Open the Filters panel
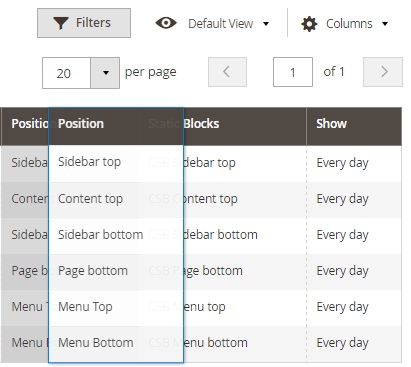411x367 pixels. (84, 23)
